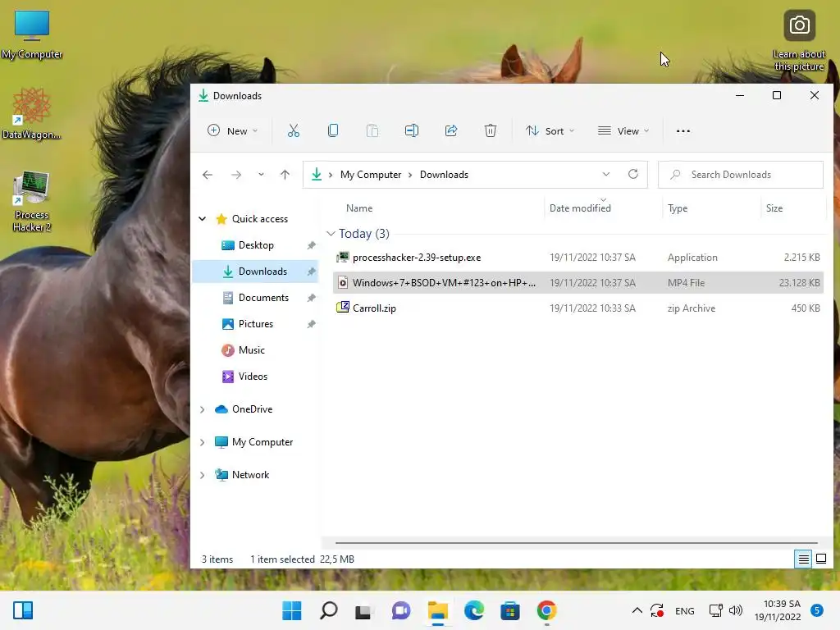The image size is (840, 630).
Task: Open the New item dropdown
Action: 232,130
